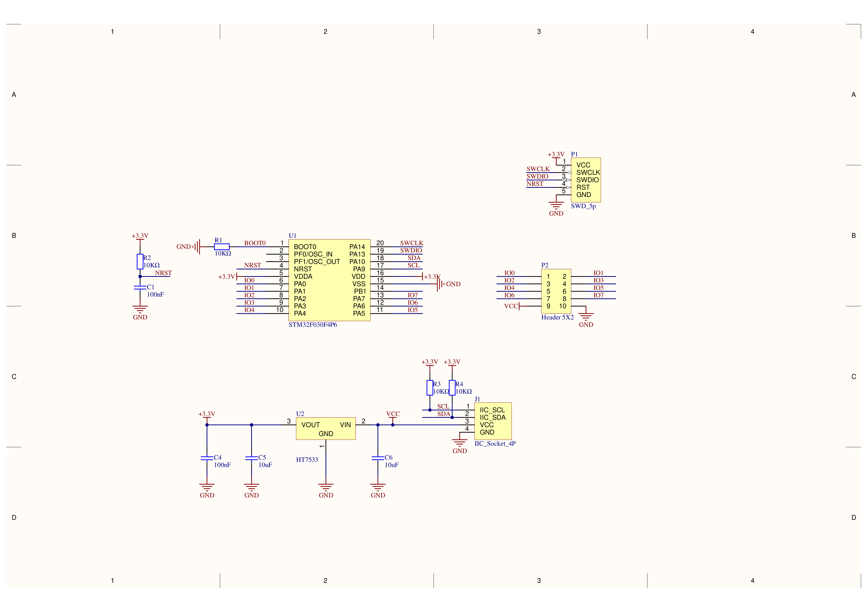Click the PF0/OSC_IN pin name
The height and width of the screenshot is (613, 868).
pos(313,254)
